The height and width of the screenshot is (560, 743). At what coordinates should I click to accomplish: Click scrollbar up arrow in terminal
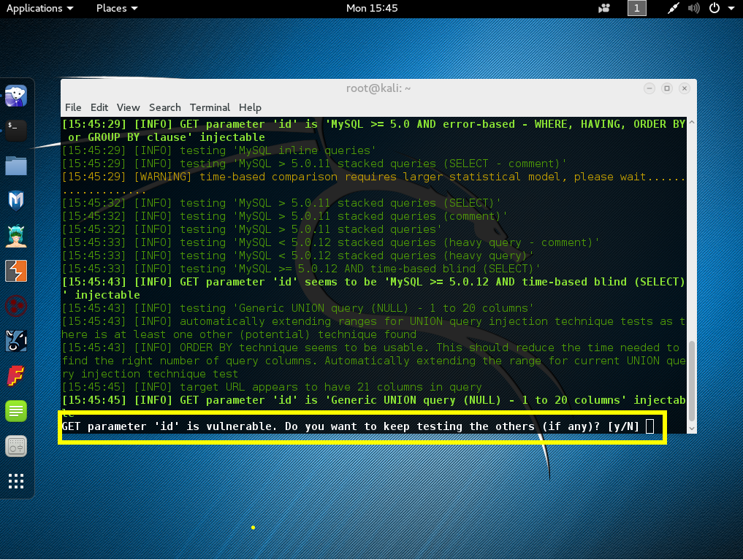tap(692, 122)
